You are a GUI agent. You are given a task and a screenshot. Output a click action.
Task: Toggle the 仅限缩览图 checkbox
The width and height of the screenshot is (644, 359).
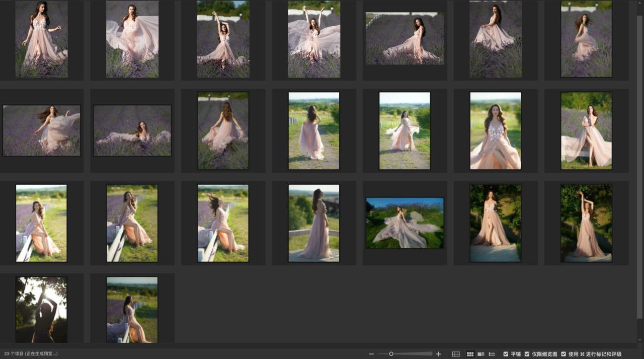pos(527,354)
